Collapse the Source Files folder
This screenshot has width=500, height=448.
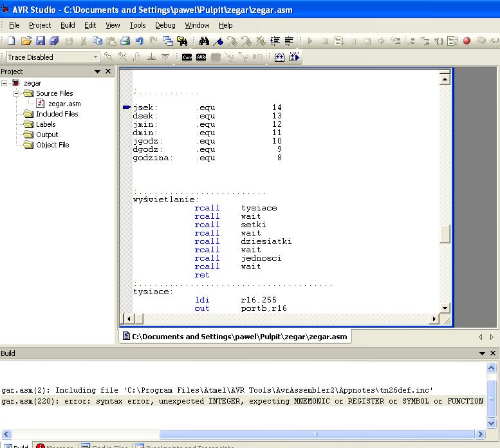point(17,93)
